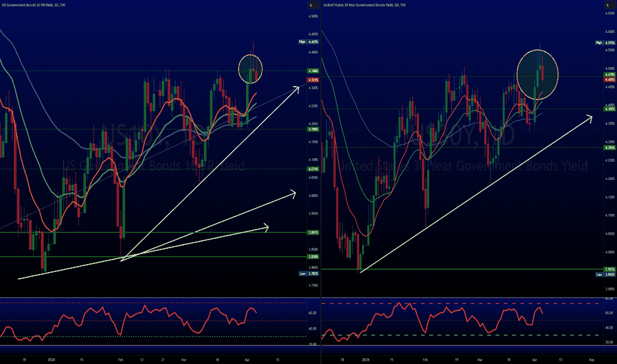Screen dimensions: 617x364
Task: Click the May date label on the 30 Year time axis
Action: coord(591,359)
